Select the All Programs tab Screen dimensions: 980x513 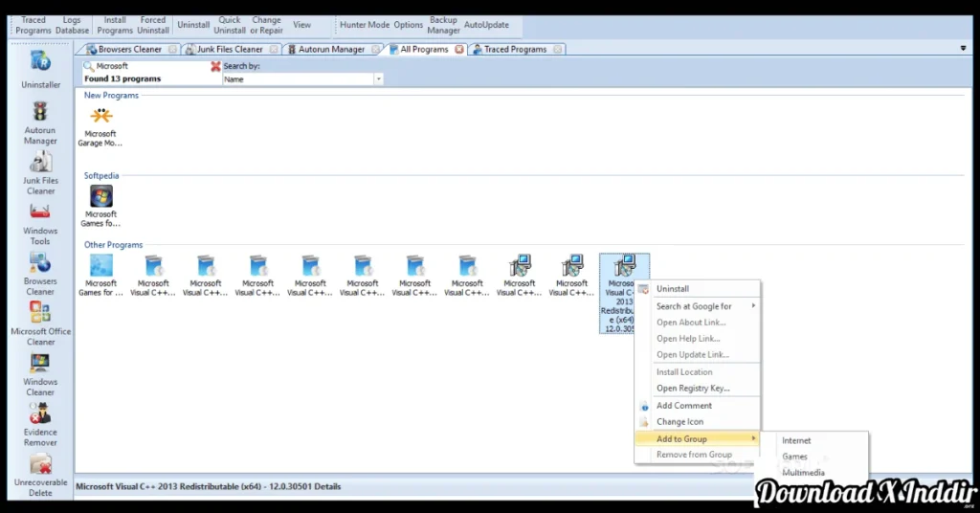(424, 50)
